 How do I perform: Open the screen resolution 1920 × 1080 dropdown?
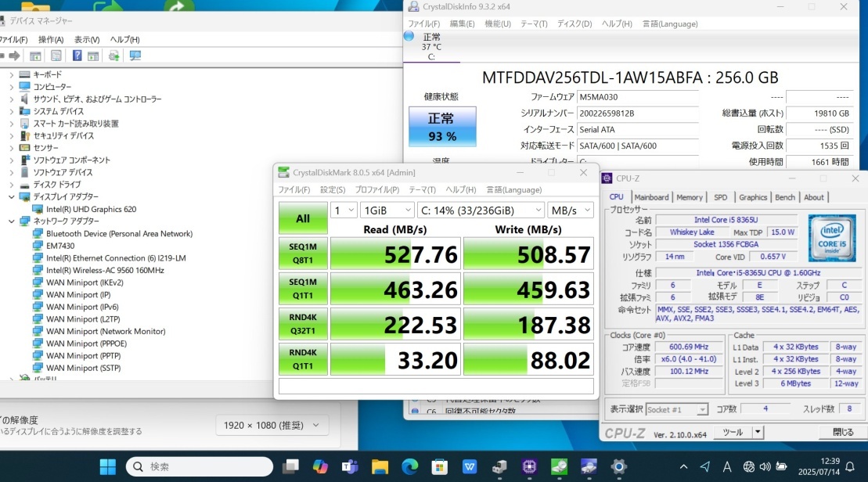point(272,425)
